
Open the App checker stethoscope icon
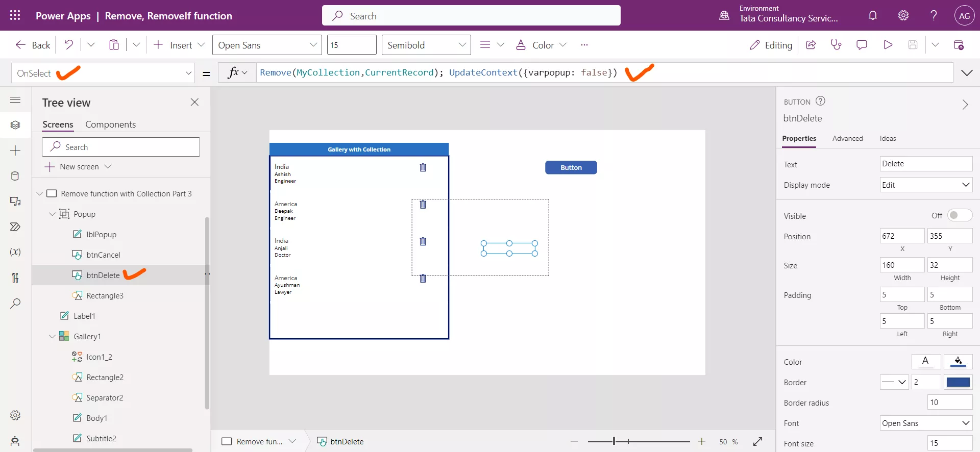836,45
